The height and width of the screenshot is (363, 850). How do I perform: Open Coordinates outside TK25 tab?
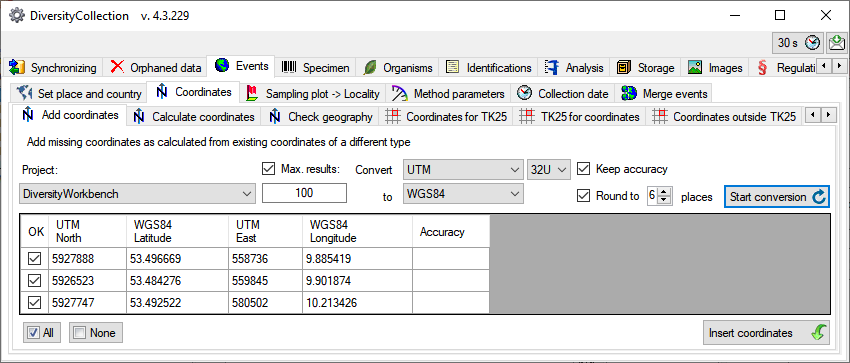point(725,116)
